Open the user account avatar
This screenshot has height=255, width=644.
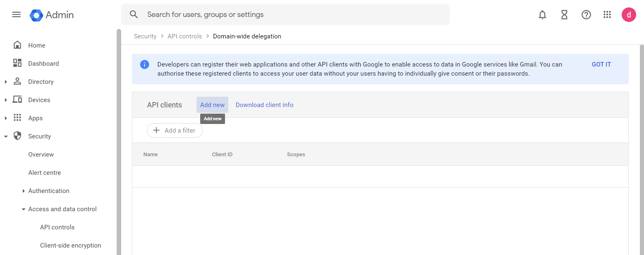click(x=629, y=15)
